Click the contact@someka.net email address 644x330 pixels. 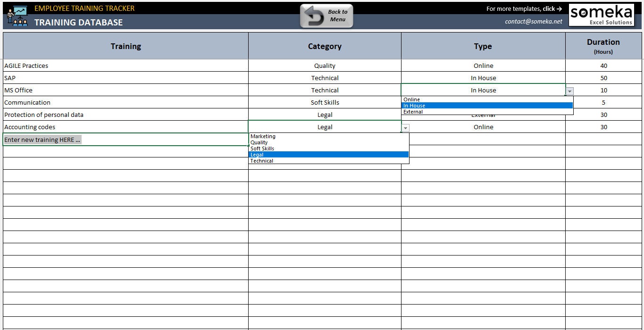pos(534,21)
